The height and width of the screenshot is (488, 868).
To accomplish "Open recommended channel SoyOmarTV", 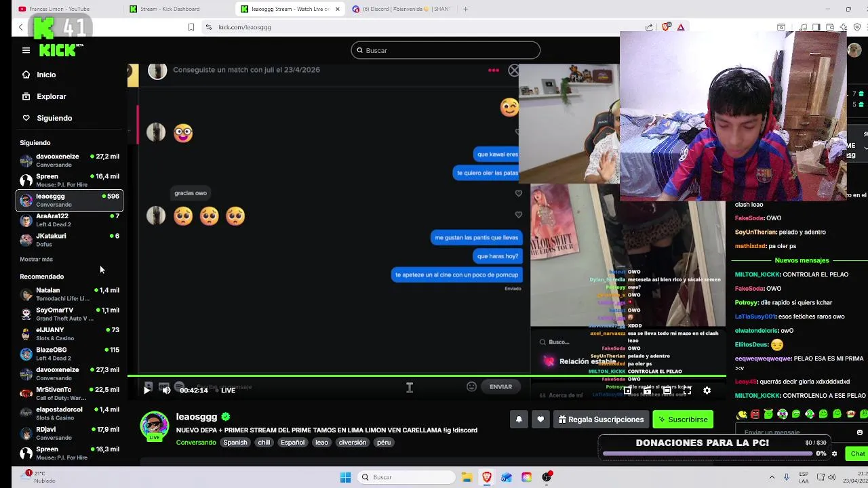I will click(69, 314).
